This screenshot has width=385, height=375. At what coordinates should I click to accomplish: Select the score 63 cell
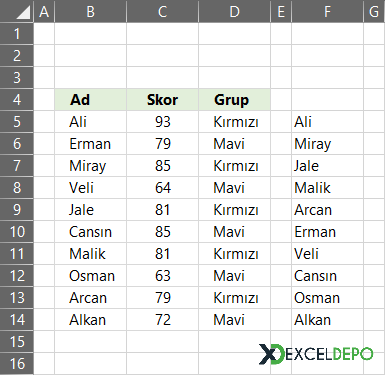tap(162, 276)
